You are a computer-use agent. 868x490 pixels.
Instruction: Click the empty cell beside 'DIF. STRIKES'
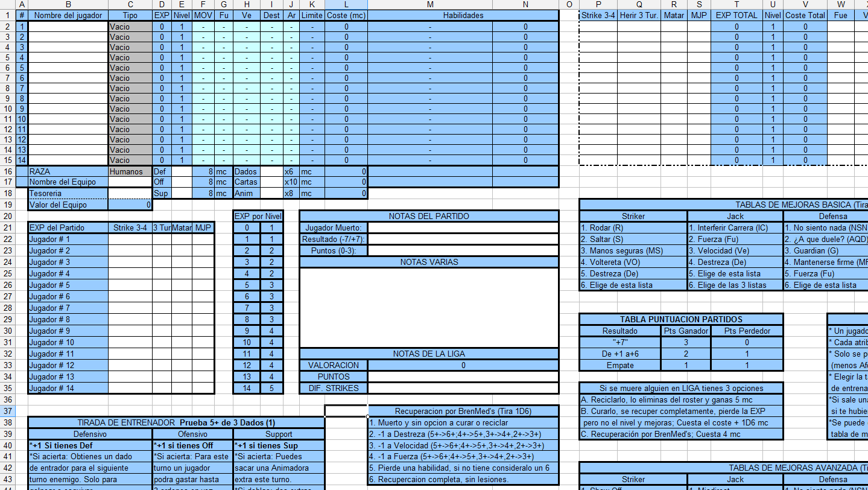tap(463, 388)
